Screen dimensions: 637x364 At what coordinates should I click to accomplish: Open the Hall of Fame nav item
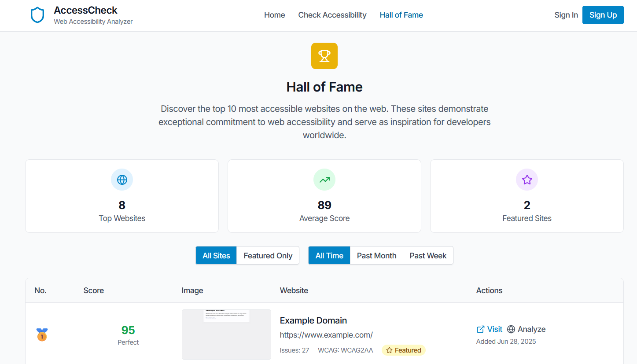pyautogui.click(x=401, y=15)
